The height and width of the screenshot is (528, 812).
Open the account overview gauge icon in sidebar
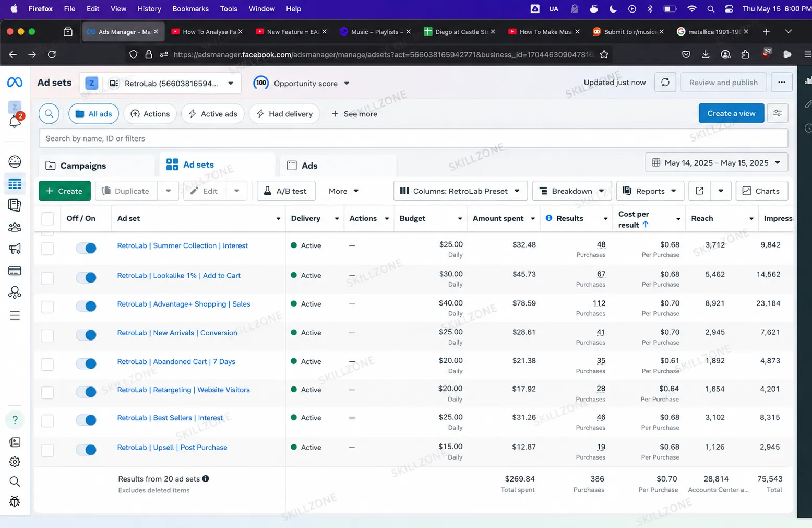click(15, 161)
